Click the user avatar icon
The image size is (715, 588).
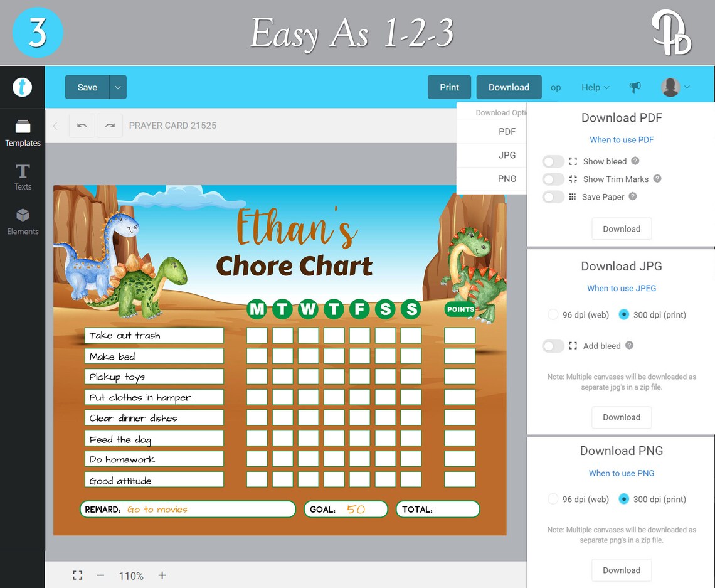tap(671, 87)
